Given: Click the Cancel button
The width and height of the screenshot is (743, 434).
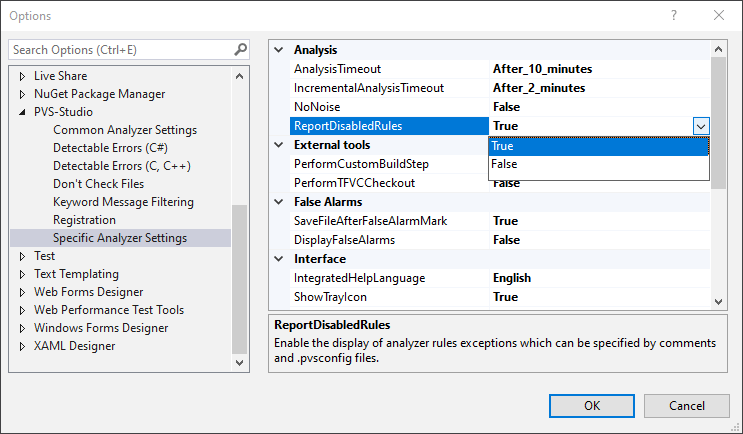Looking at the screenshot, I should [x=686, y=405].
